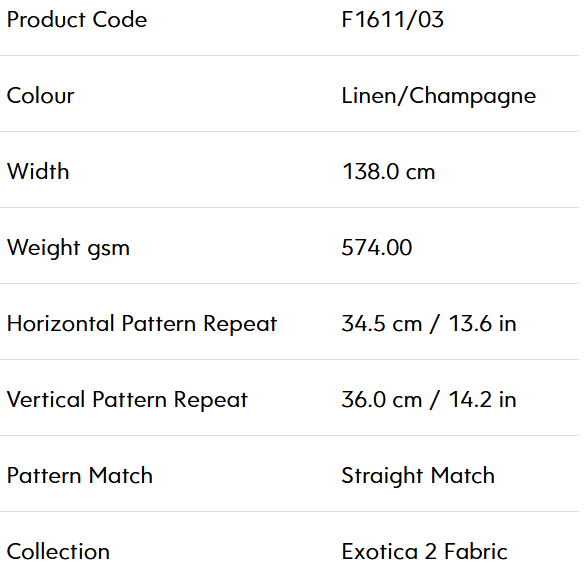Click the Linen/Champagne colour value
This screenshot has width=587, height=584.
click(438, 97)
